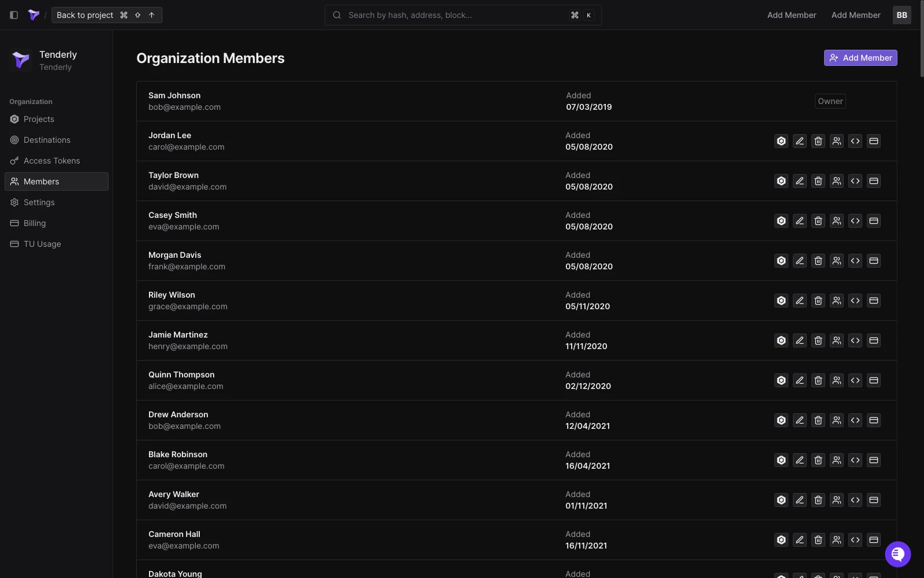Select the name Dakota Young

(175, 574)
